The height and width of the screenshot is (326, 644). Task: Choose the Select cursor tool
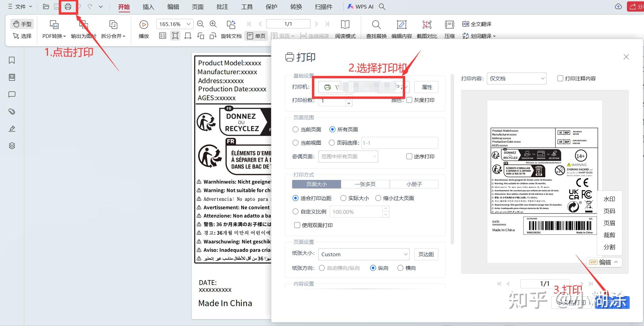click(22, 36)
